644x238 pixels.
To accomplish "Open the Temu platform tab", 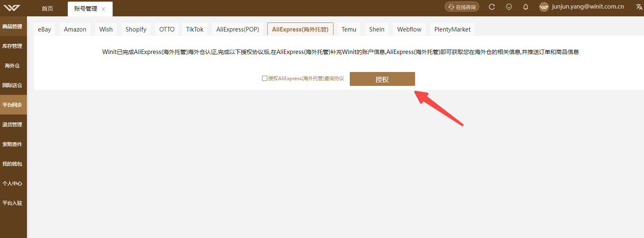I will (x=349, y=29).
